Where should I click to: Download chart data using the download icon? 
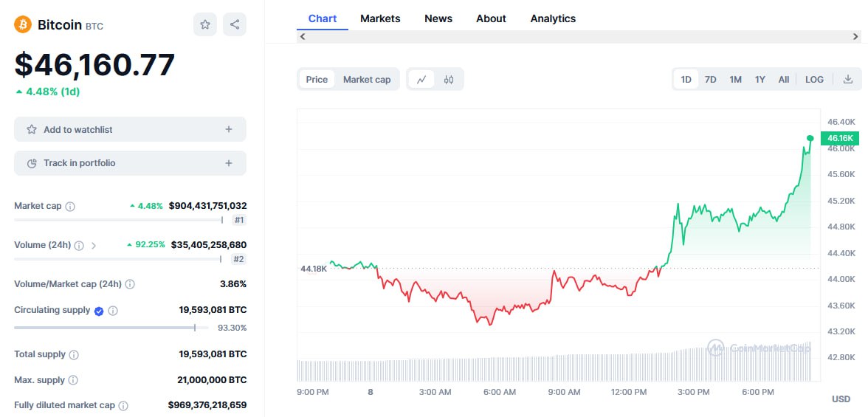[848, 80]
